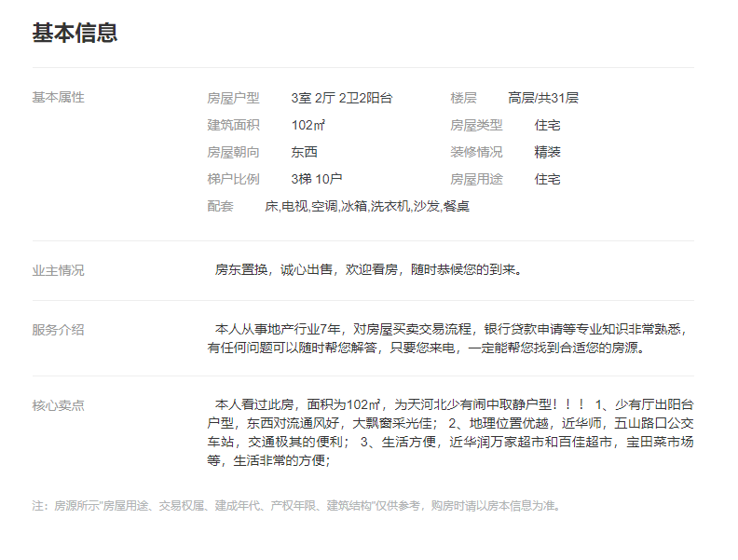Click the 基本信息 heading

(75, 33)
